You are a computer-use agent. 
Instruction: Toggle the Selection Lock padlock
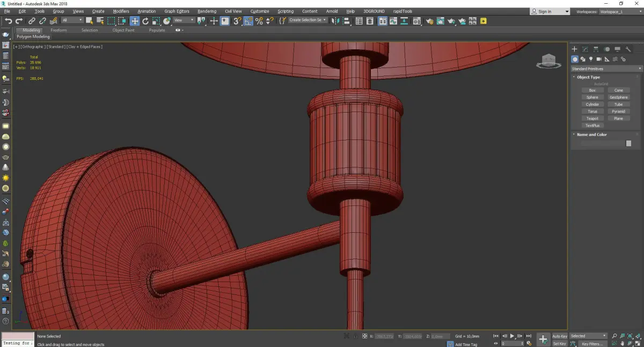pyautogui.click(x=355, y=336)
